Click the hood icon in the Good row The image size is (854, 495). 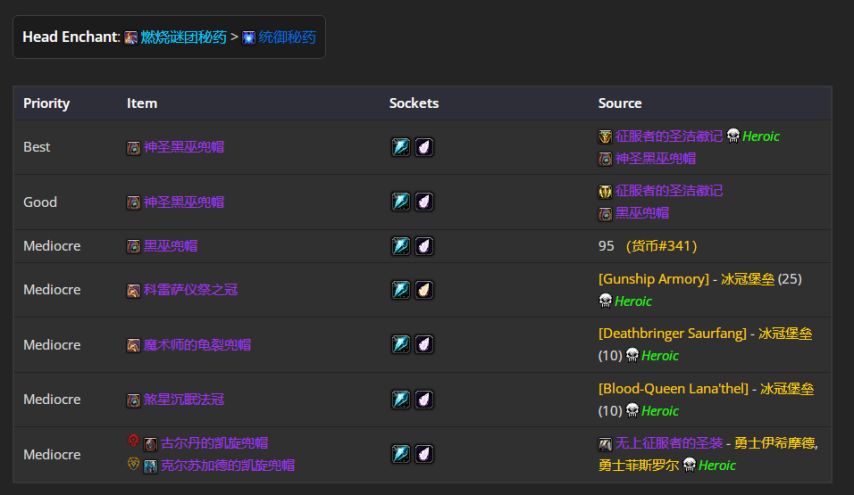pyautogui.click(x=133, y=203)
